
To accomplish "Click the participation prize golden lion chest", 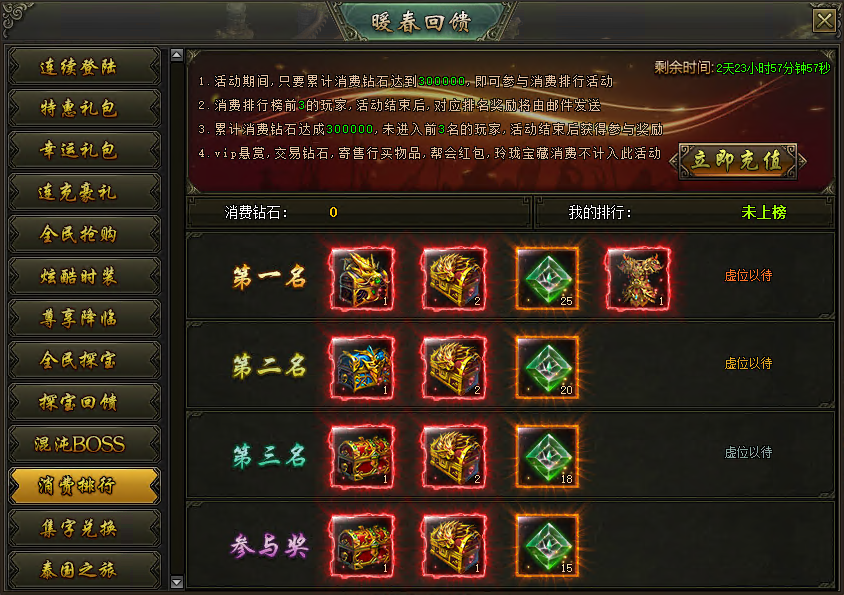I will click(x=454, y=546).
